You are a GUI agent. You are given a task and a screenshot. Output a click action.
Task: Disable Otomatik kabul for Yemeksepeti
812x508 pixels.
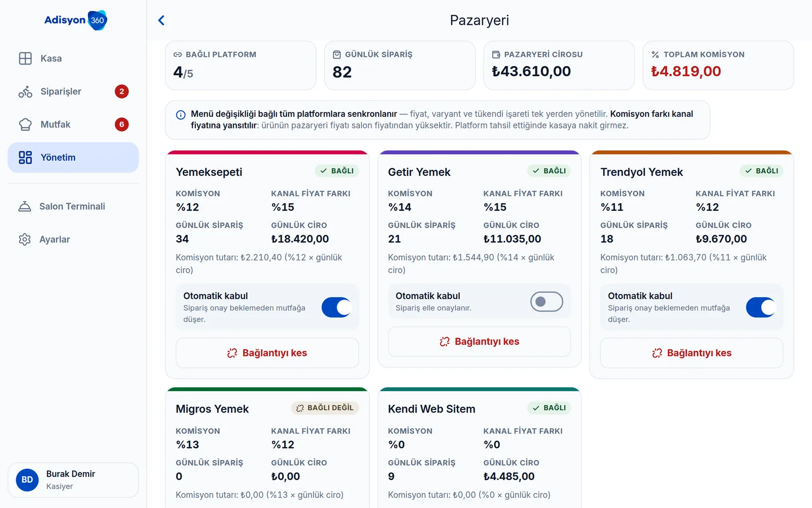pyautogui.click(x=336, y=307)
